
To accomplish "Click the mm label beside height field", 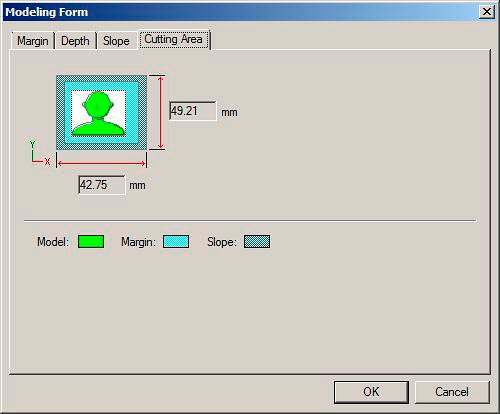I will tap(229, 112).
